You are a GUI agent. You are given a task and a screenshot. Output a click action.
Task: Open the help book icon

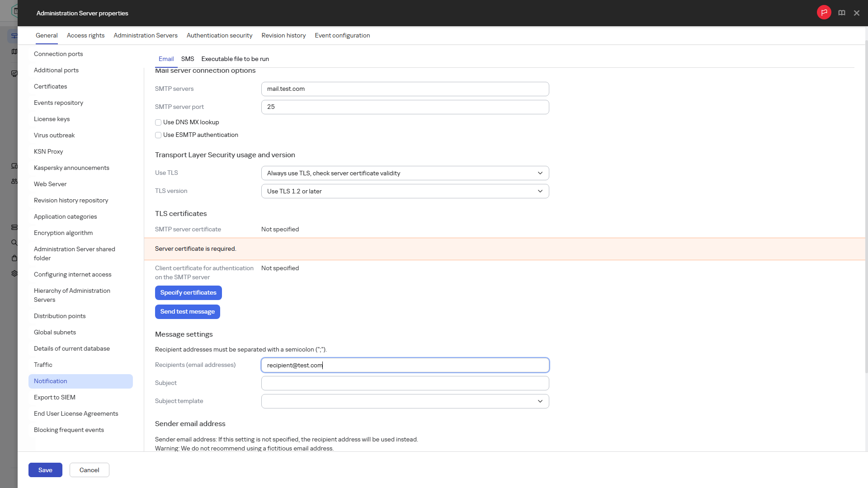coord(841,13)
